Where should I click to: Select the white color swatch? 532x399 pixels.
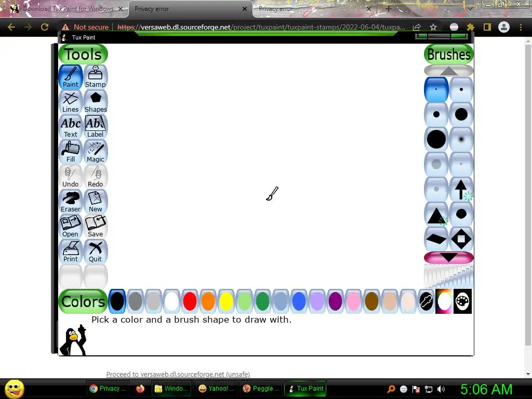(171, 301)
